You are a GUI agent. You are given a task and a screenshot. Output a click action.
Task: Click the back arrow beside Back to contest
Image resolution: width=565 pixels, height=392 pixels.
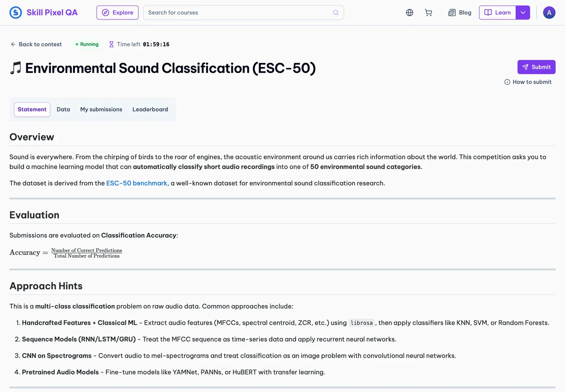tap(13, 44)
